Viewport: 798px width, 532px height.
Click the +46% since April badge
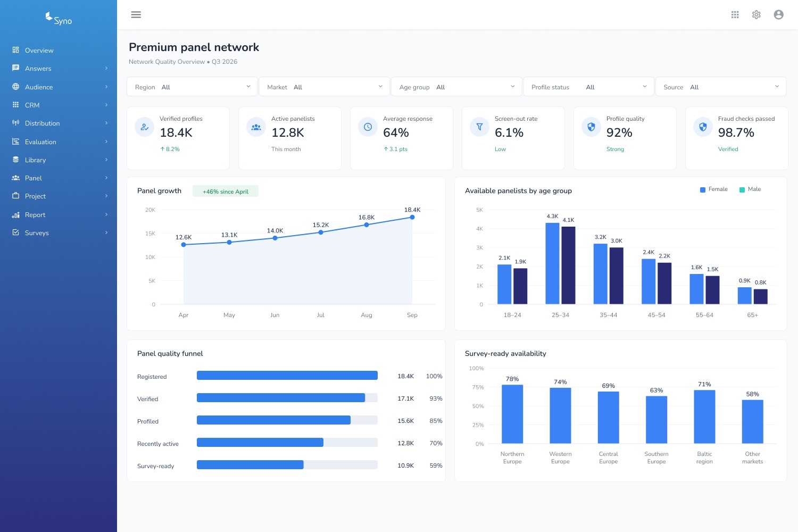tap(226, 192)
